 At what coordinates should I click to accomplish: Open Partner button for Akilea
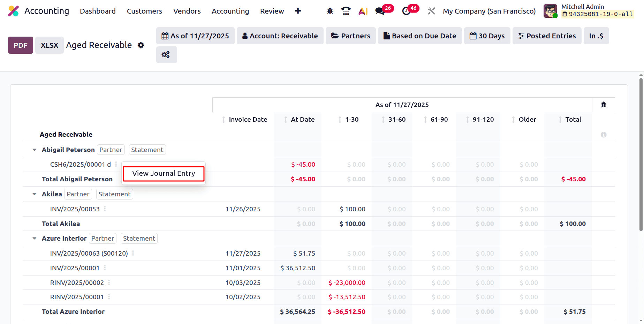[78, 194]
